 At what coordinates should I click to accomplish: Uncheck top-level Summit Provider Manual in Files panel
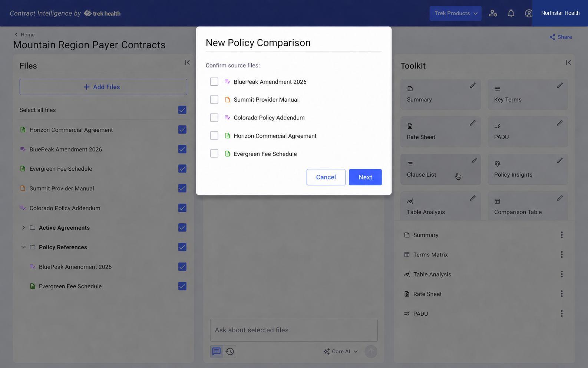pyautogui.click(x=182, y=188)
